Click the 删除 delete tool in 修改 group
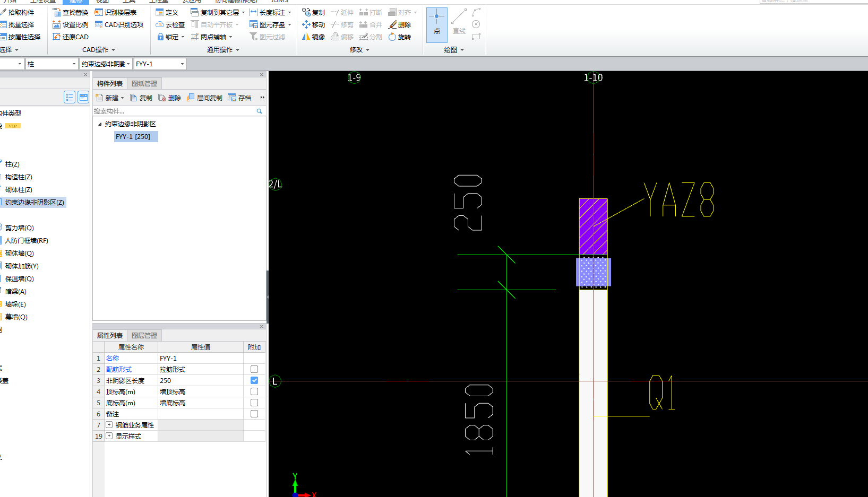 pyautogui.click(x=400, y=24)
